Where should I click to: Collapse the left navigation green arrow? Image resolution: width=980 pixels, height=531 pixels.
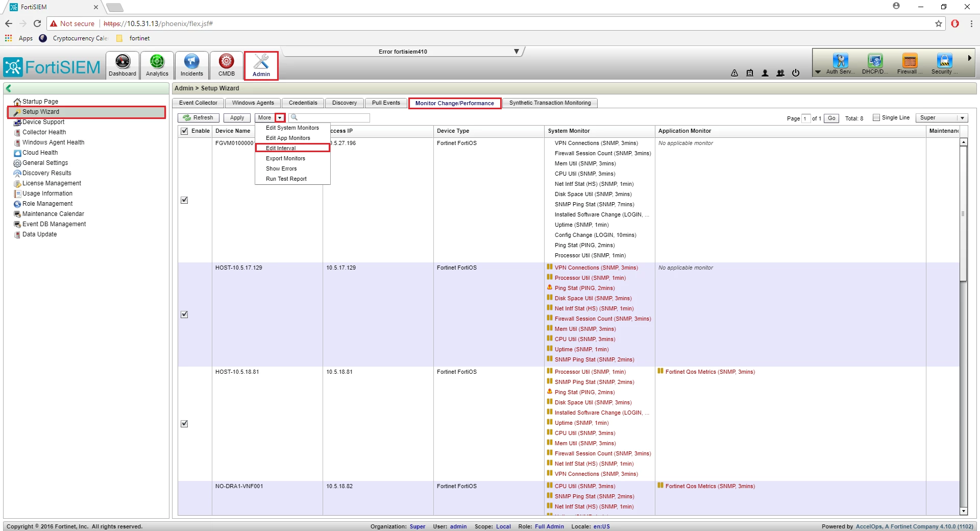(9, 88)
